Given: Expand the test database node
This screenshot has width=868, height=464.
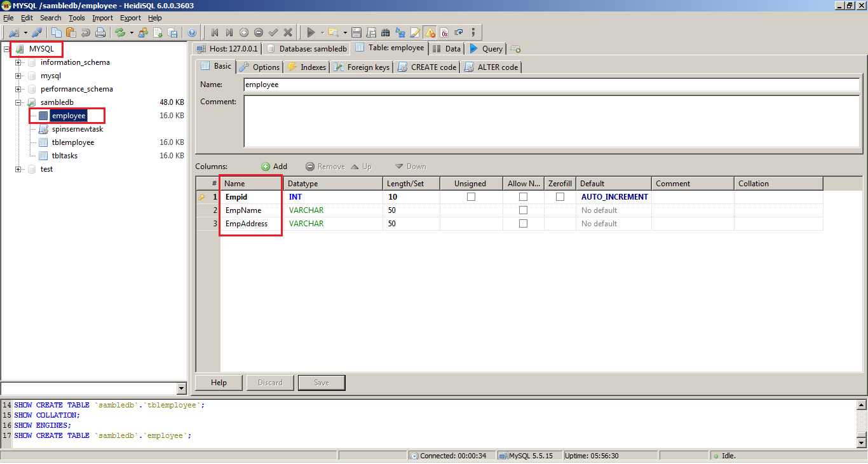Looking at the screenshot, I should (18, 169).
